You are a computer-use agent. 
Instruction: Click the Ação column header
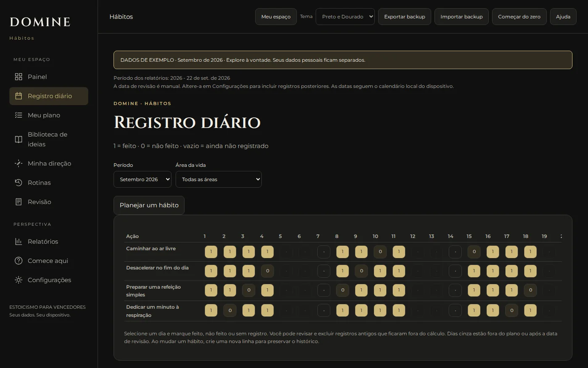pyautogui.click(x=132, y=236)
